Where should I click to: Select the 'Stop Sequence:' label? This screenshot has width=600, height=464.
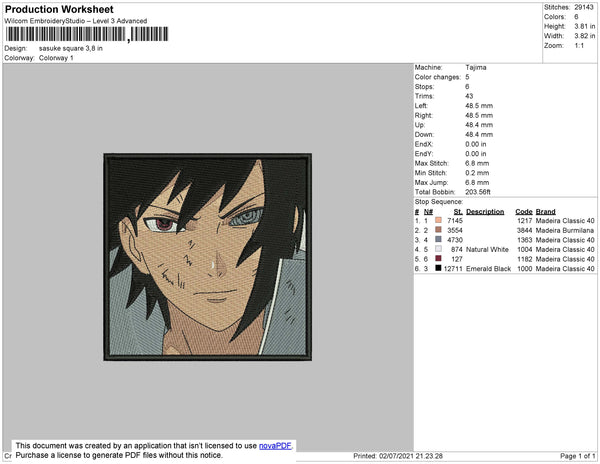tap(439, 202)
